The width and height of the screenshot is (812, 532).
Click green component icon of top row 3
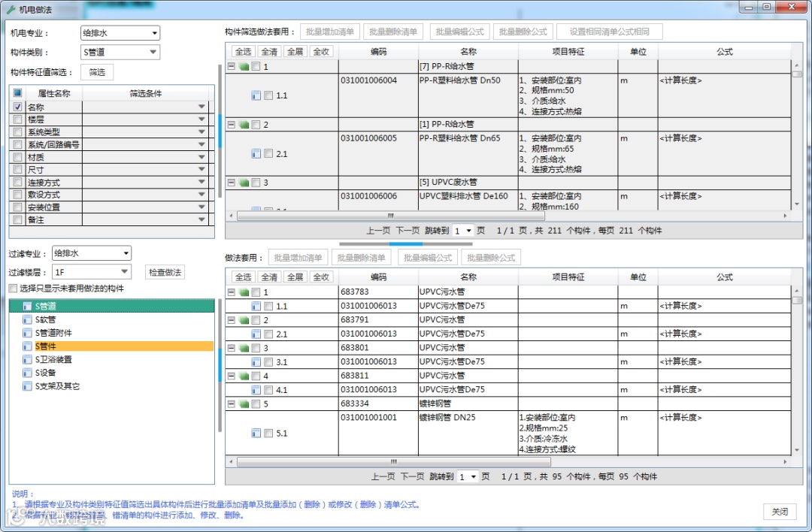(x=244, y=183)
